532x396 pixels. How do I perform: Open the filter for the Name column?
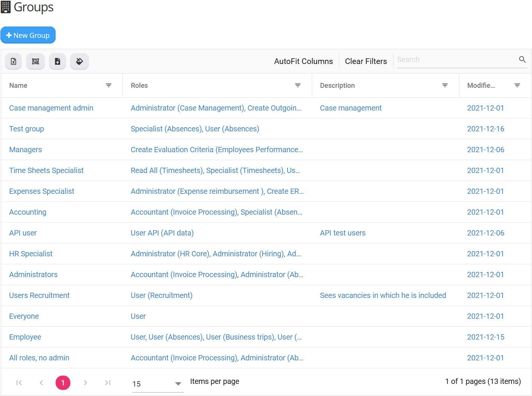point(109,85)
